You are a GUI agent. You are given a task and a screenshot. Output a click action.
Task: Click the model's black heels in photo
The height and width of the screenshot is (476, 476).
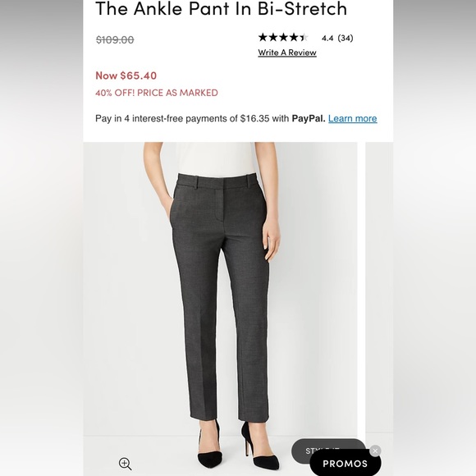pyautogui.click(x=239, y=446)
